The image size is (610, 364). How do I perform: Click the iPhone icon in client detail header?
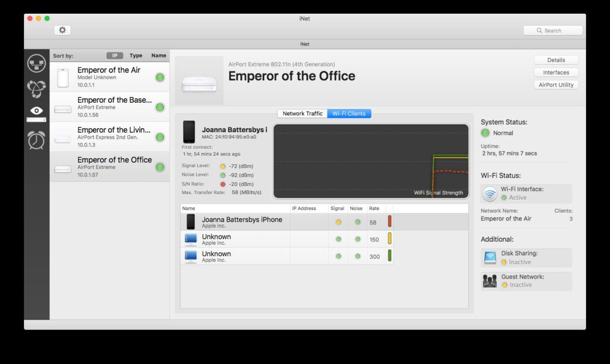pos(189,132)
